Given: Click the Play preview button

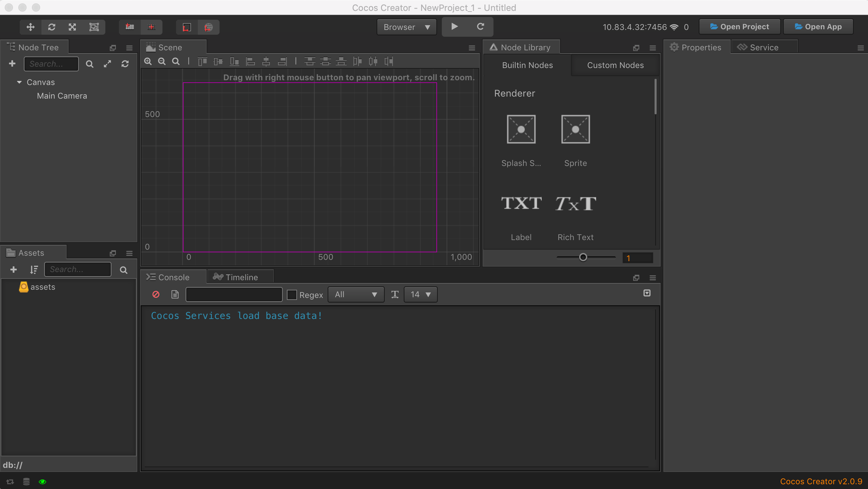Looking at the screenshot, I should (x=454, y=27).
